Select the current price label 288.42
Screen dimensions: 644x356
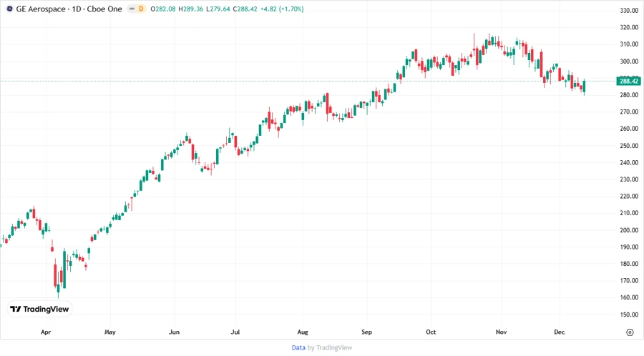click(x=629, y=81)
